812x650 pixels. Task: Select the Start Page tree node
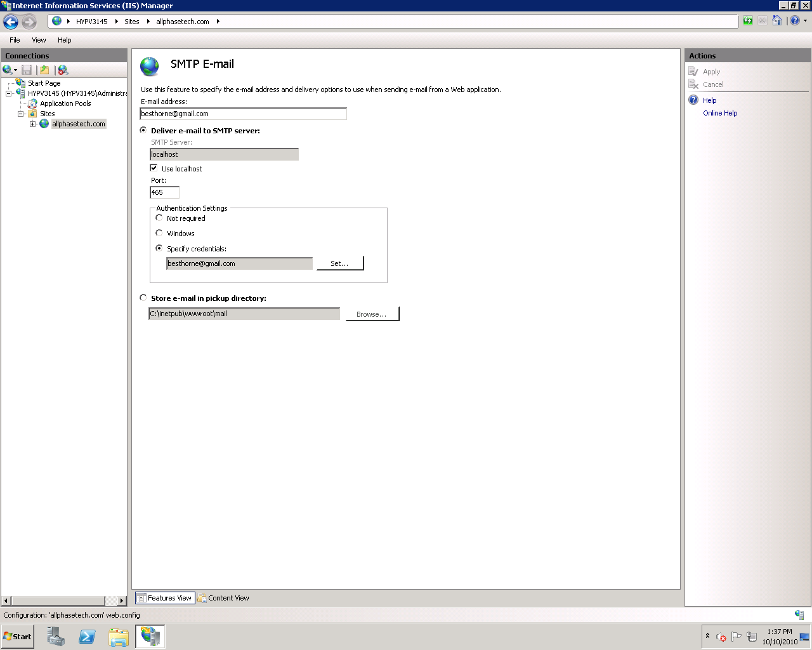click(x=44, y=83)
